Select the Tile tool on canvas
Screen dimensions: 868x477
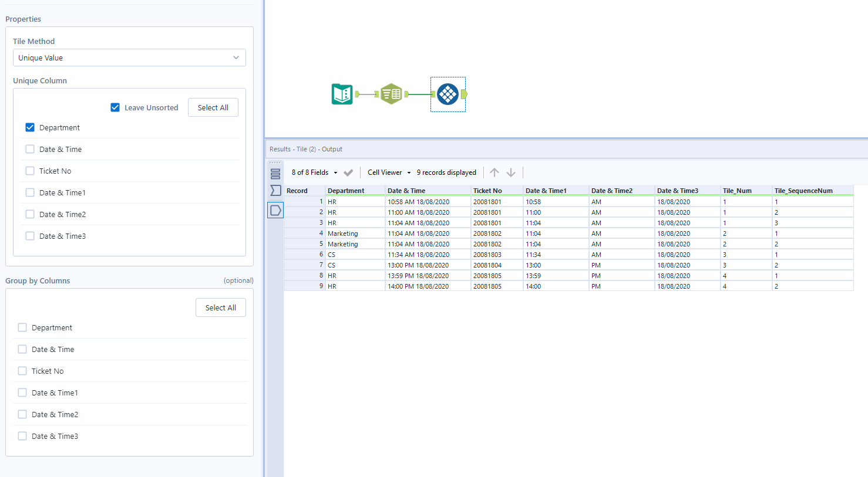448,94
